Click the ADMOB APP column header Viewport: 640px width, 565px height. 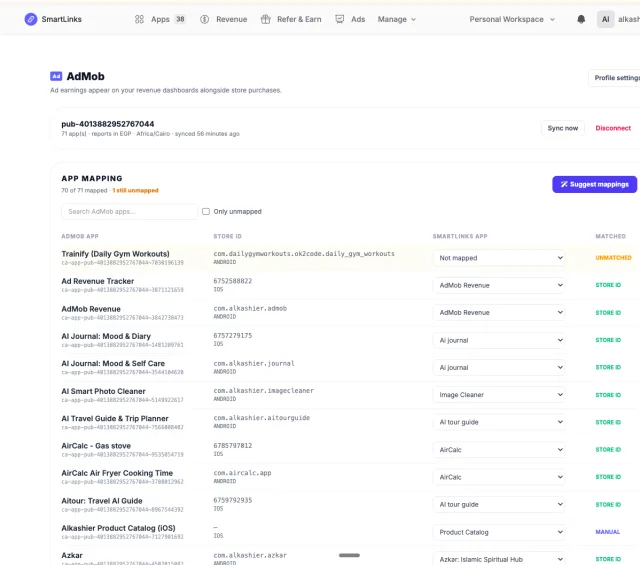(80, 236)
